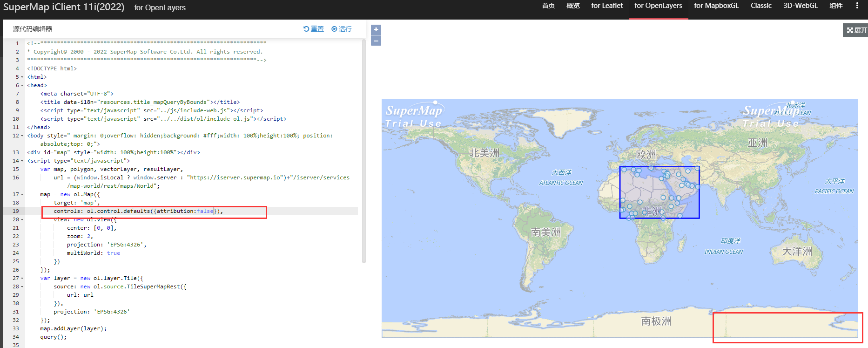Click the ATLANTIC OCEAN label on map
Screen dimensions: 868x348
[561, 183]
